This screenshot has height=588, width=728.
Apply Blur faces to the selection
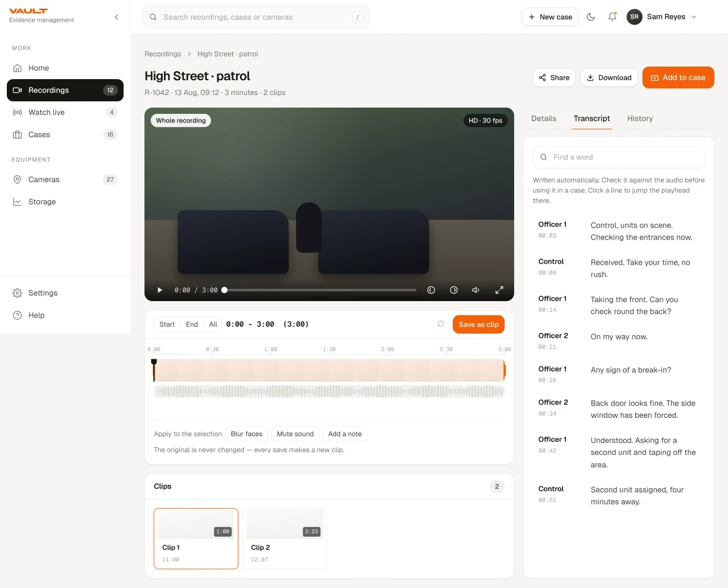[x=247, y=434]
